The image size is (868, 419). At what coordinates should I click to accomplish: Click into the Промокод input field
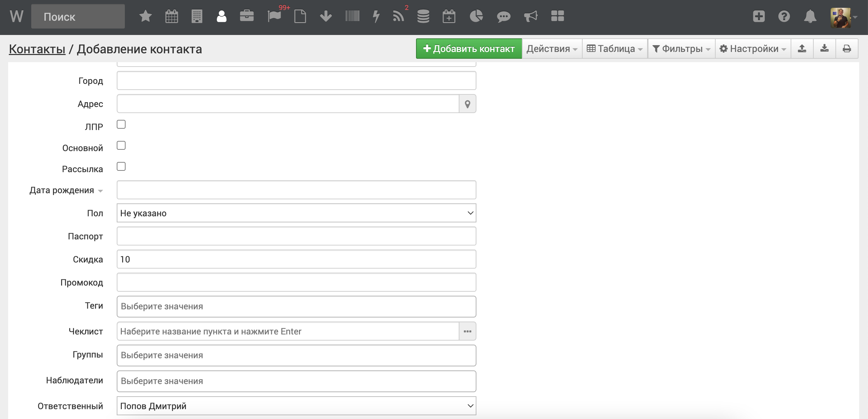(x=296, y=283)
